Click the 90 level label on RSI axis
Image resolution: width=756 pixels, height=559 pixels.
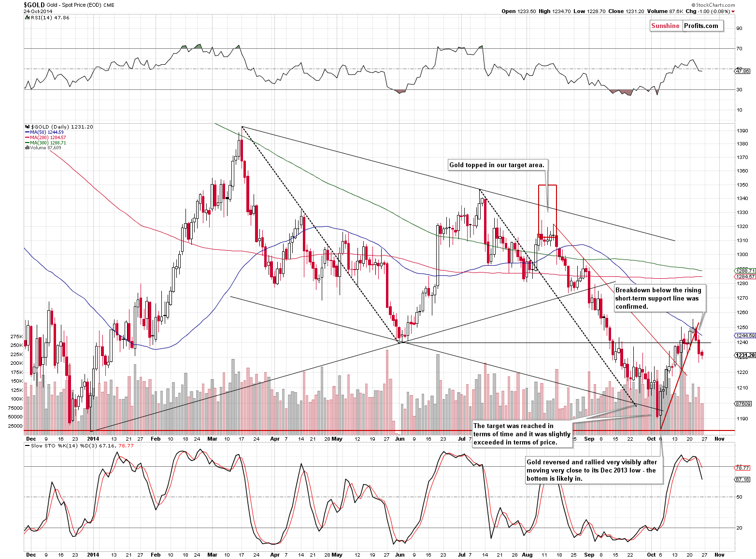pyautogui.click(x=740, y=29)
